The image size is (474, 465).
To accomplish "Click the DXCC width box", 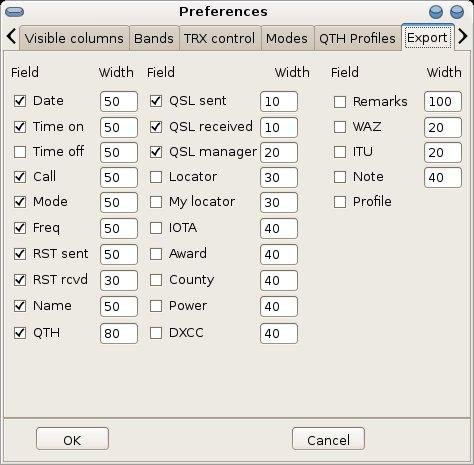I will tap(279, 333).
